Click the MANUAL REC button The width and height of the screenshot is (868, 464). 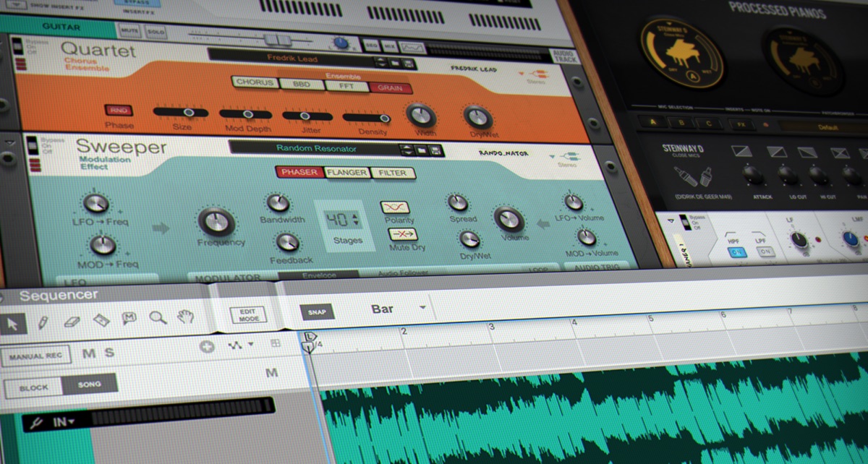[35, 356]
